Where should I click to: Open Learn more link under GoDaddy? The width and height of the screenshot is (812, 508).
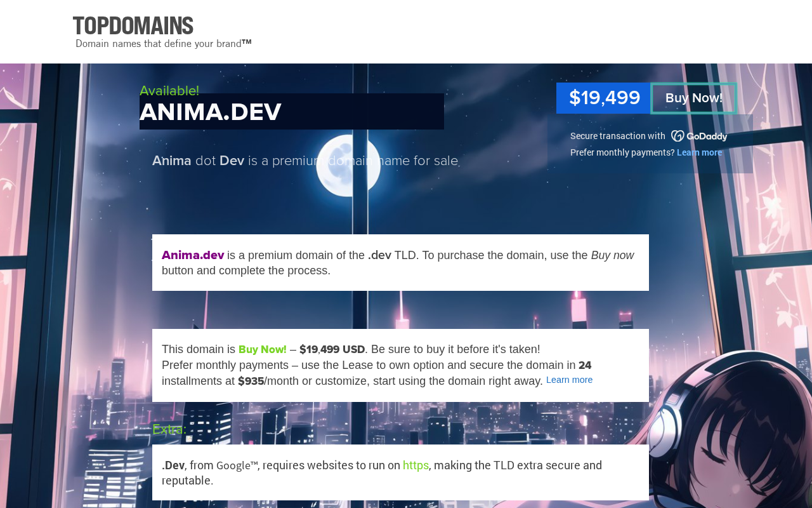[699, 152]
